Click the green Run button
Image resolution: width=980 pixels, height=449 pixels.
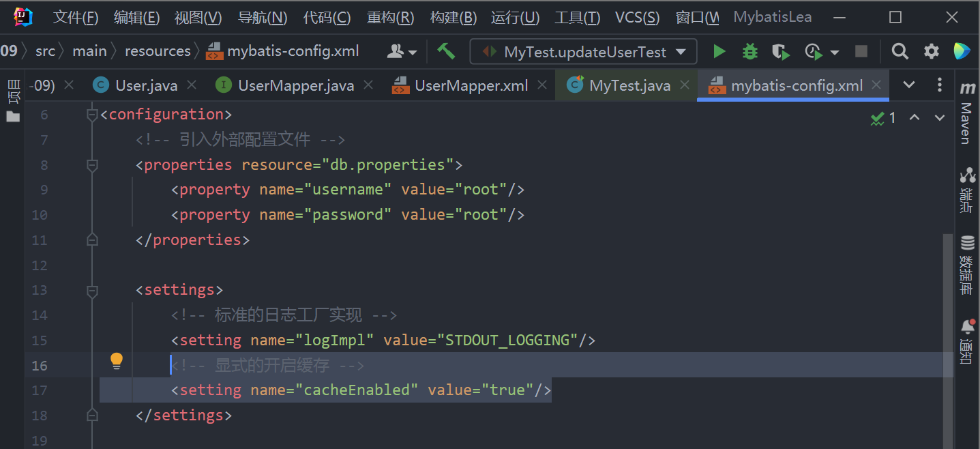pos(719,51)
